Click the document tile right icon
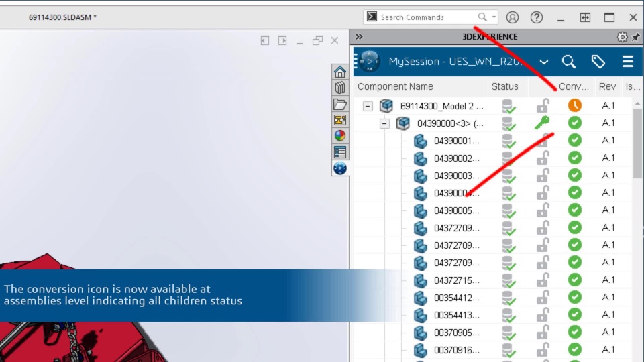This screenshot has width=644, height=362. click(282, 40)
